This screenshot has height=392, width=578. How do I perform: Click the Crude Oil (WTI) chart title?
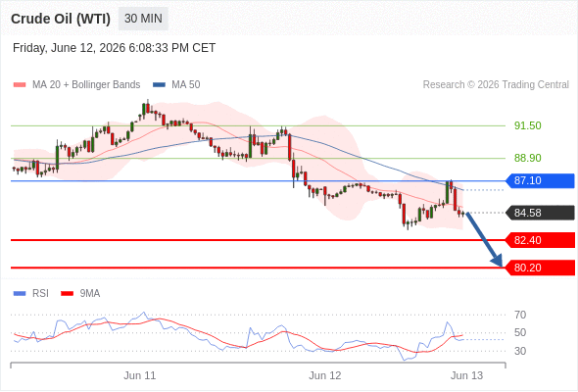[61, 19]
